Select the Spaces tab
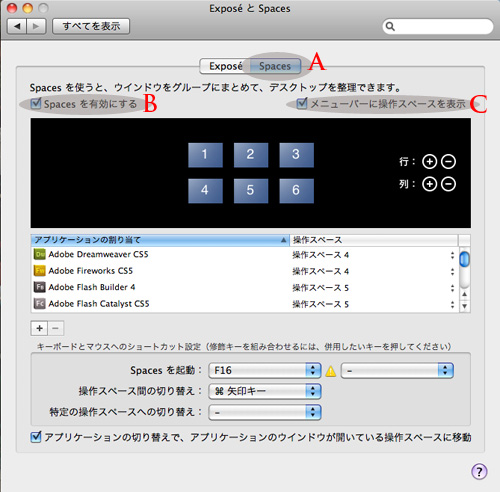This screenshot has width=500, height=492. (275, 66)
